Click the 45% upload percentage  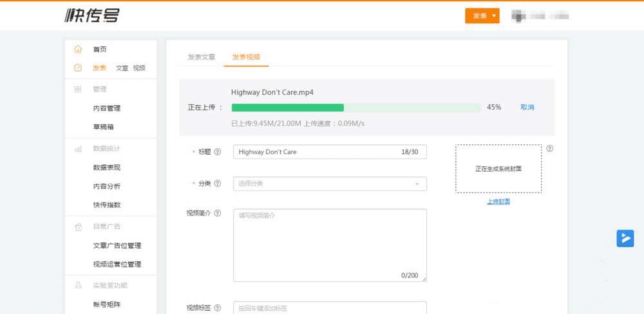tap(494, 107)
